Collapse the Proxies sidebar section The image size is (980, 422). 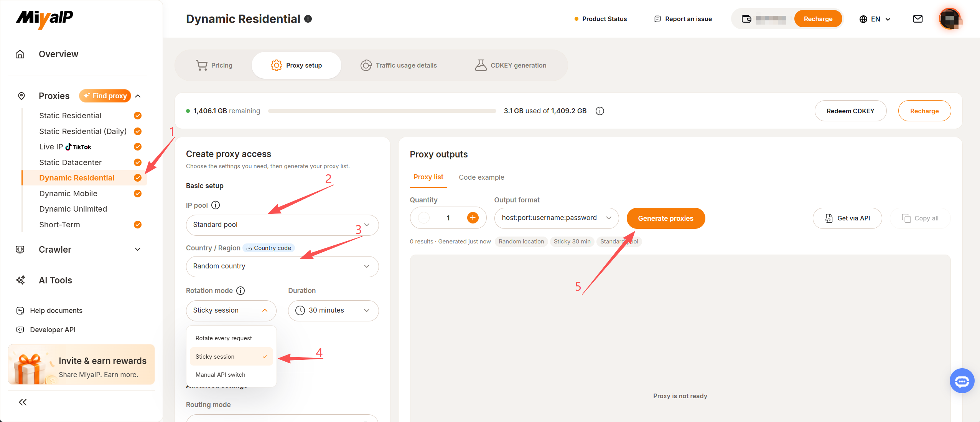(x=138, y=96)
